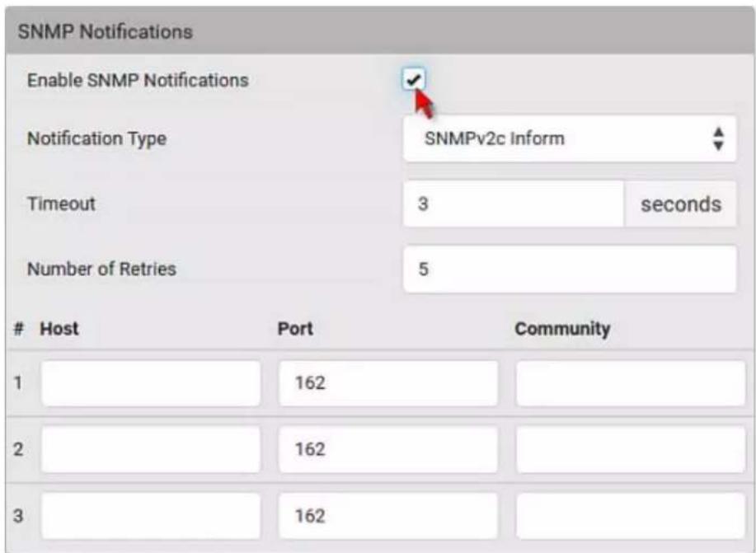
Task: Click the Timeout label
Action: pyautogui.click(x=61, y=204)
